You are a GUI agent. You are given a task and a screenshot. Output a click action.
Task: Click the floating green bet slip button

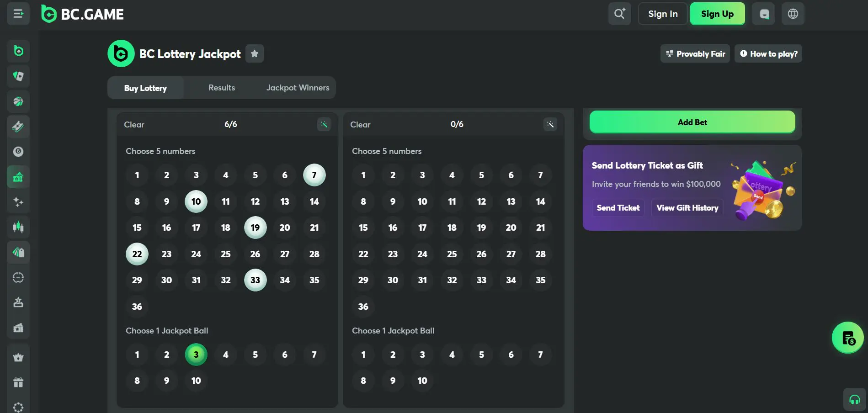click(x=847, y=338)
